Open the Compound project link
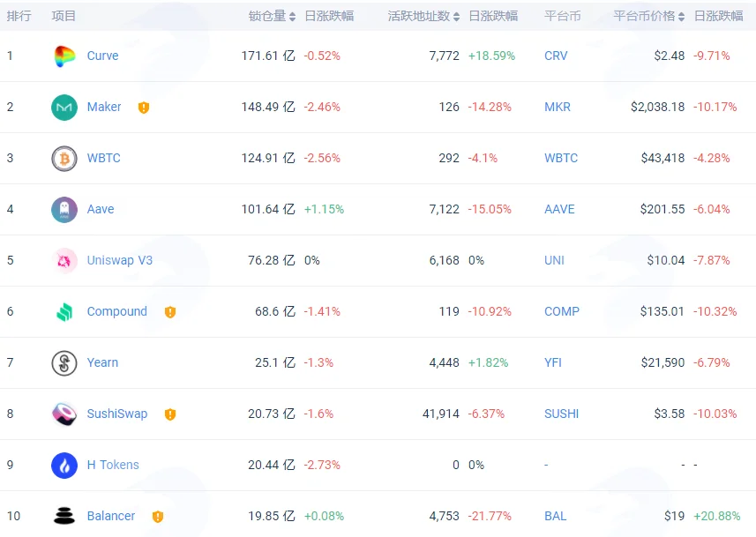 [x=117, y=311]
